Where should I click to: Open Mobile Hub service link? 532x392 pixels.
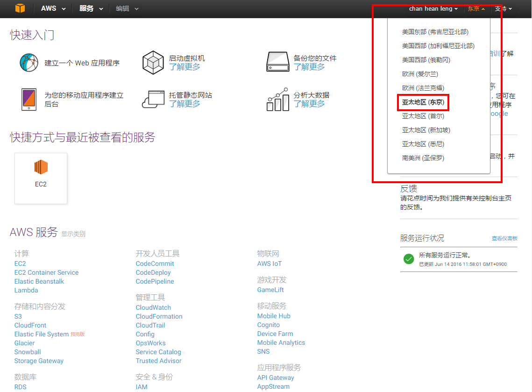274,316
